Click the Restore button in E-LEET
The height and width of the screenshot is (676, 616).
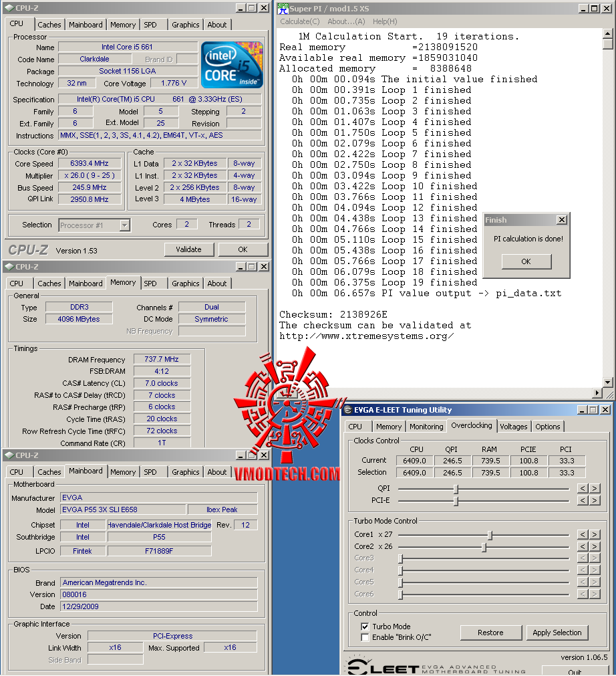tap(490, 633)
